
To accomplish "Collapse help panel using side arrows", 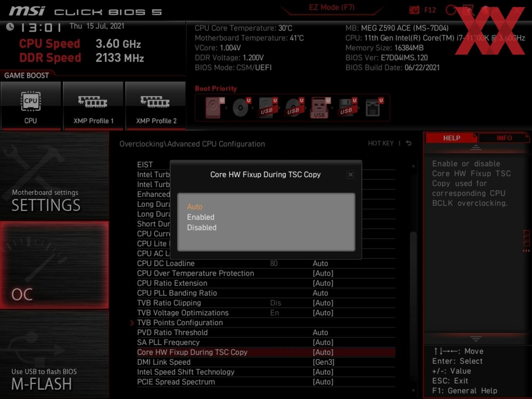I will coord(526,251).
